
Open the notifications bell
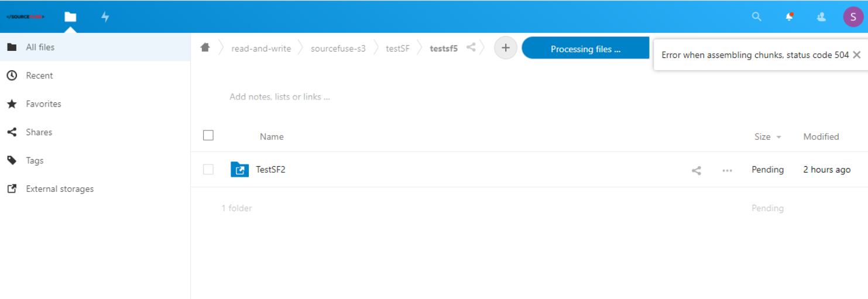pyautogui.click(x=789, y=17)
